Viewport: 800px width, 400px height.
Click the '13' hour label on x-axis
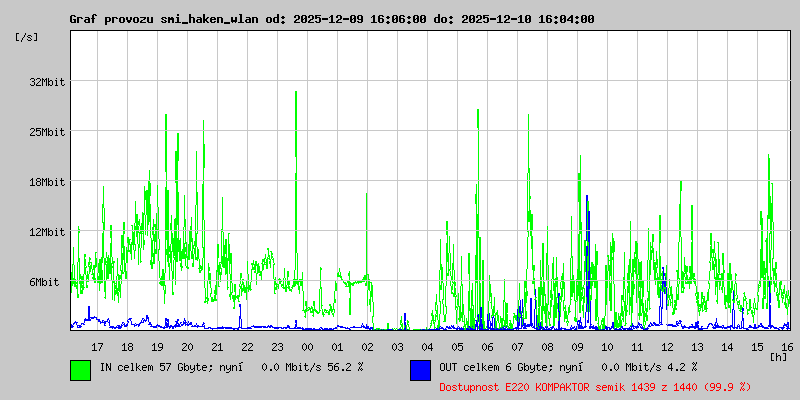coord(697,347)
